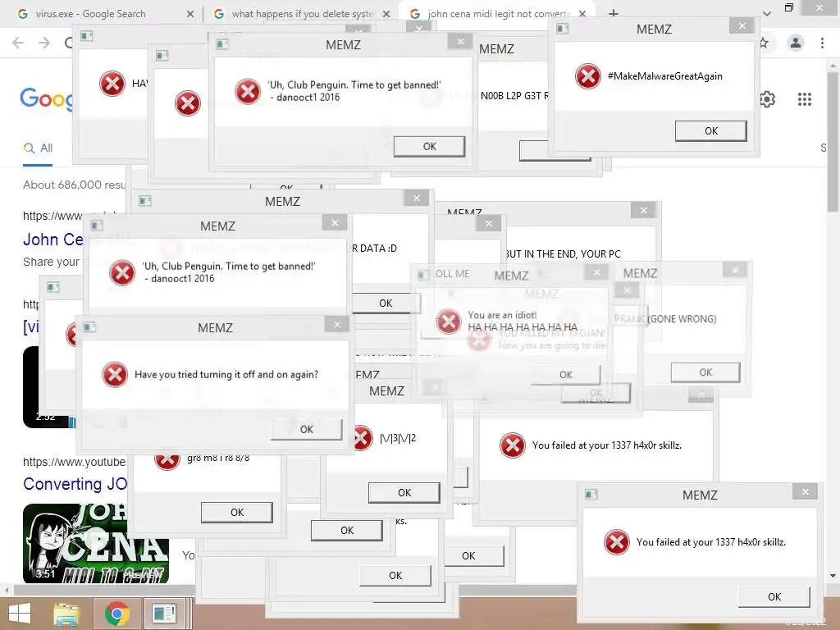Click OK in the 'PRANK (GONE WRONG)' dialog

pyautogui.click(x=705, y=372)
